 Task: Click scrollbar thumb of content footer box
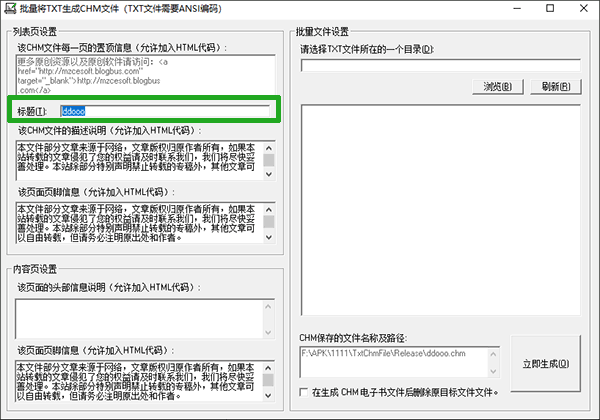pyautogui.click(x=268, y=380)
